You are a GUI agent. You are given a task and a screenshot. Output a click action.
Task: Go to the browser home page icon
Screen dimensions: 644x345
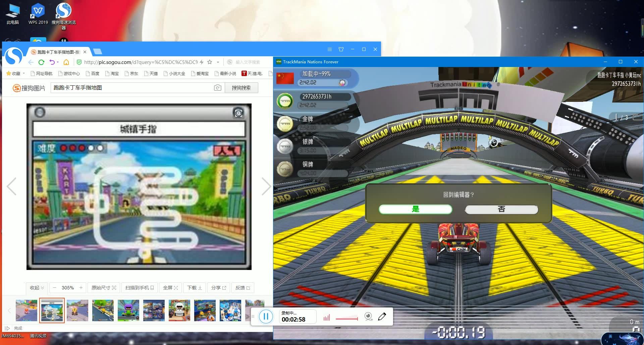(66, 62)
